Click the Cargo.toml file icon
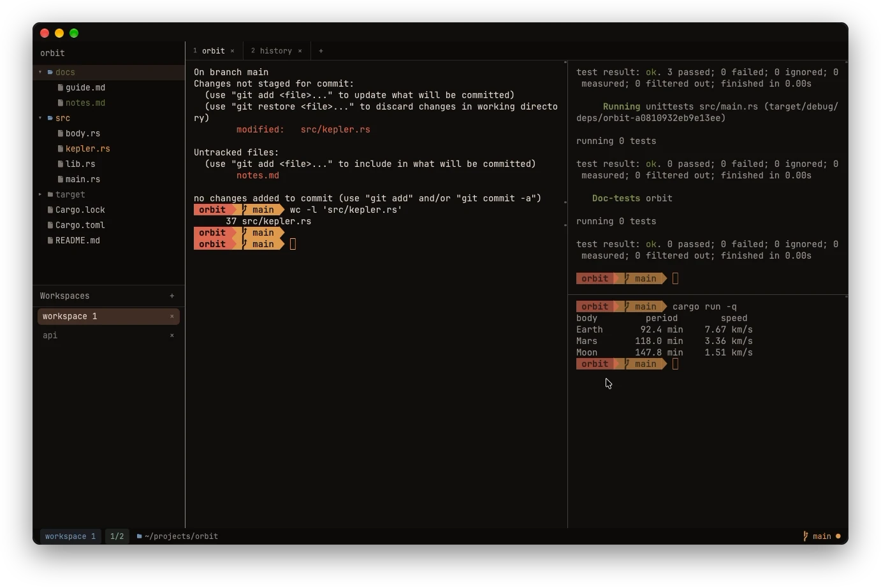Viewport: 881px width, 588px height. (50, 225)
